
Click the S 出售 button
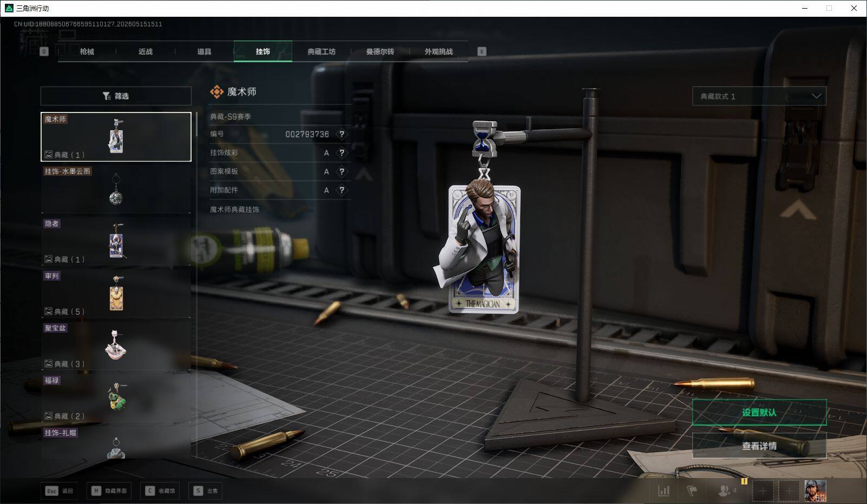206,490
